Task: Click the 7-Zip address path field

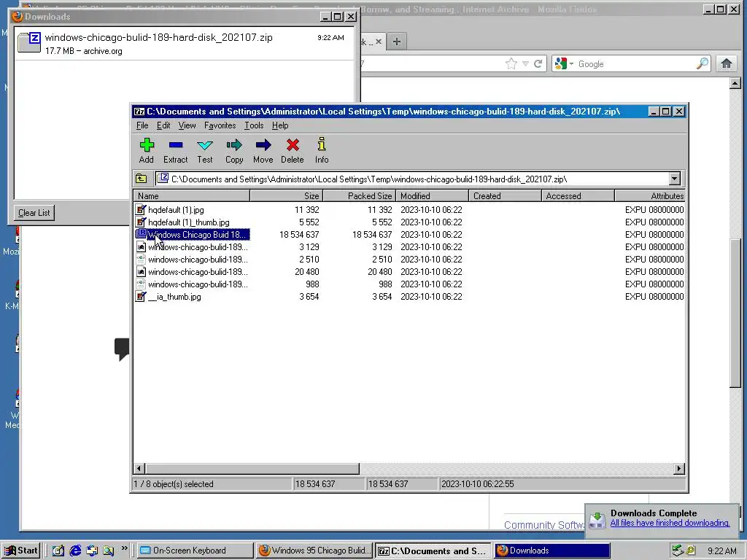Action: pos(413,179)
